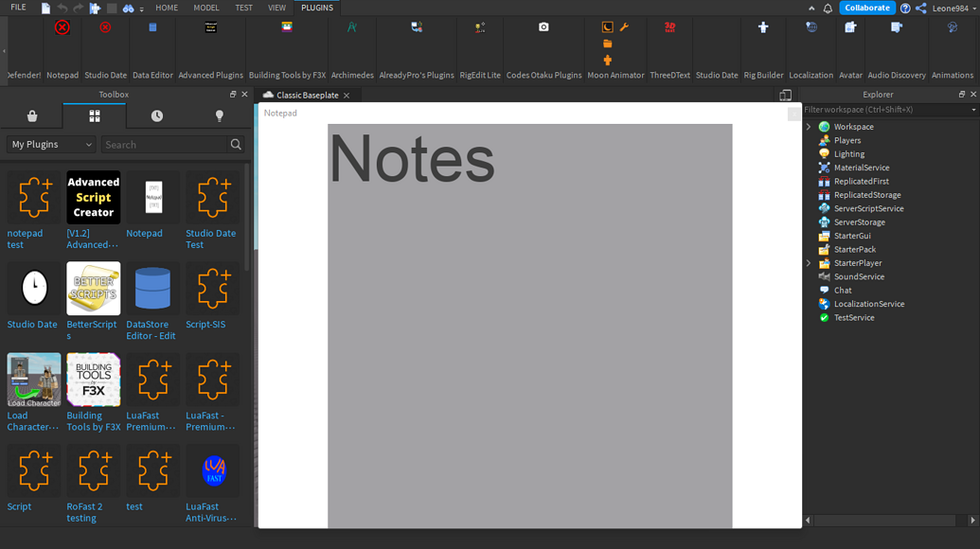Toggle the device emulator icon above viewport
This screenshot has width=980, height=549.
pos(786,95)
